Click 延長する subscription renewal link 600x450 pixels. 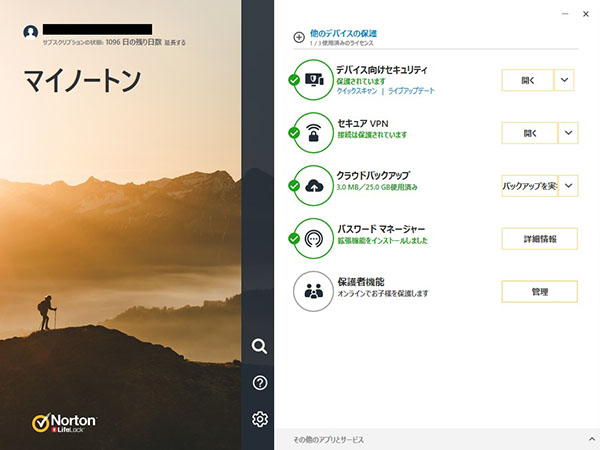tap(175, 42)
